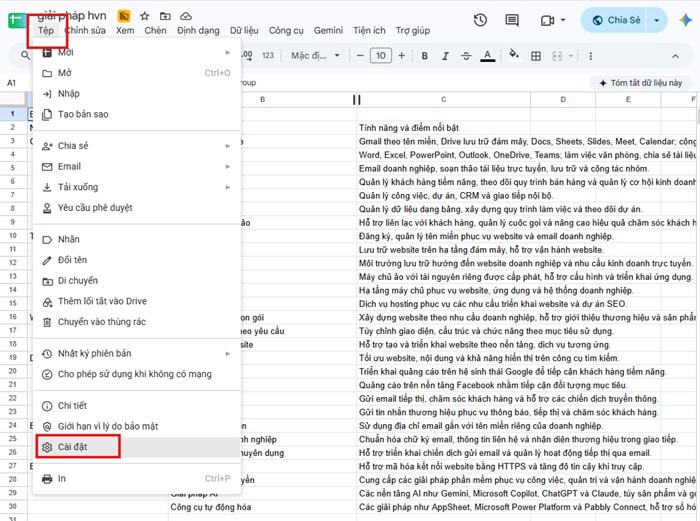Open the Tiện ích menu
Image resolution: width=700 pixels, height=521 pixels.
point(369,31)
